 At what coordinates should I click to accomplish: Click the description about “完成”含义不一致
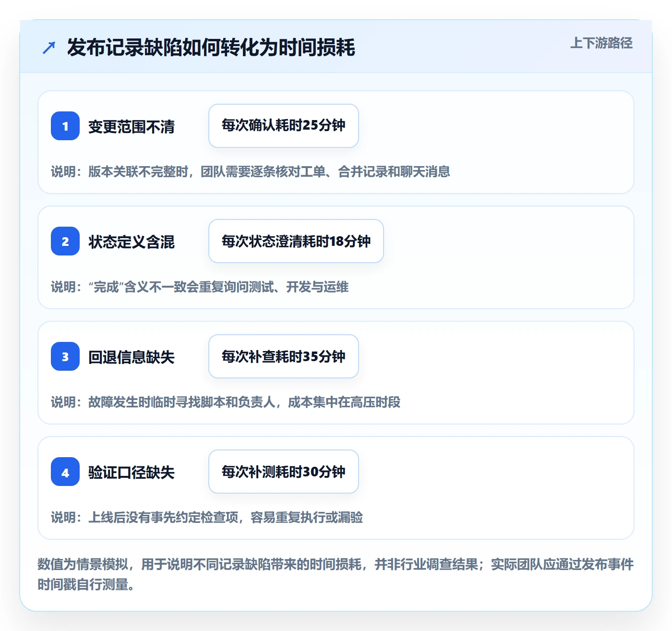click(200, 287)
